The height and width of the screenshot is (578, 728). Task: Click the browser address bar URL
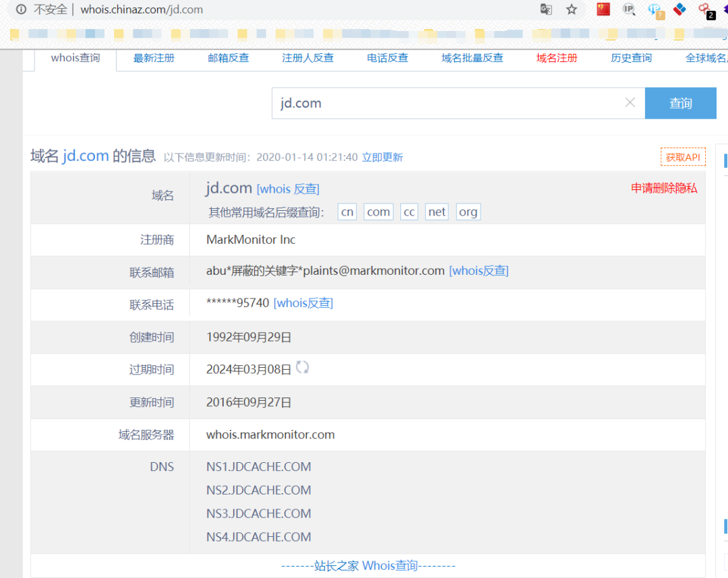[x=142, y=9]
